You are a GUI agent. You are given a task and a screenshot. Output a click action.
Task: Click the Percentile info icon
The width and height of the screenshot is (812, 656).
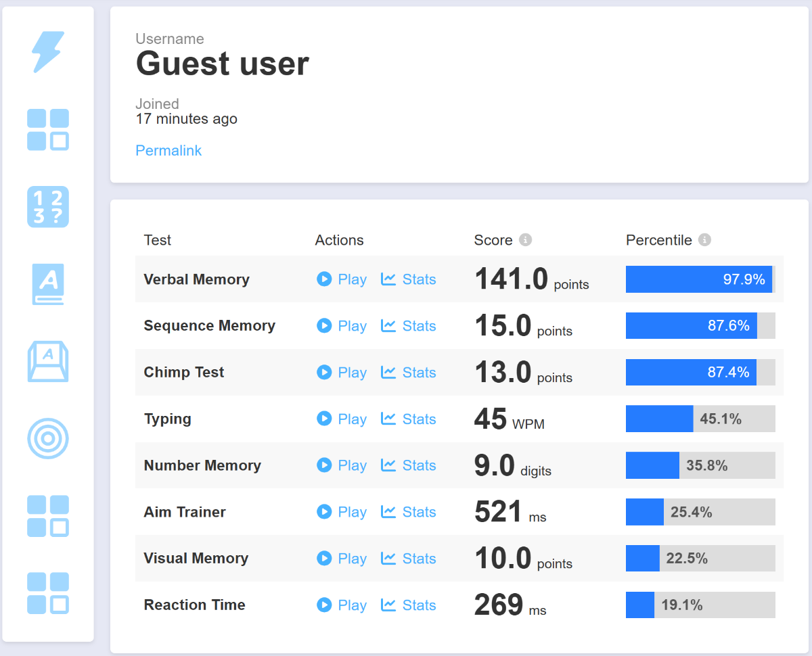[704, 240]
